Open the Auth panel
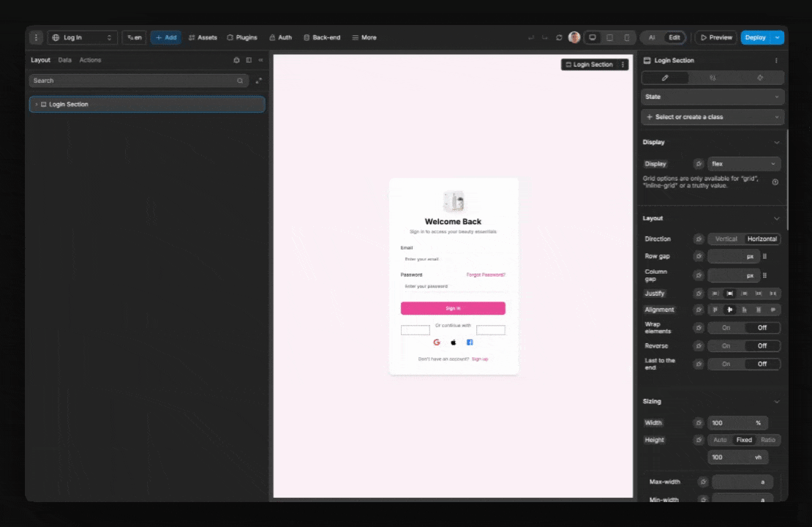 (280, 37)
